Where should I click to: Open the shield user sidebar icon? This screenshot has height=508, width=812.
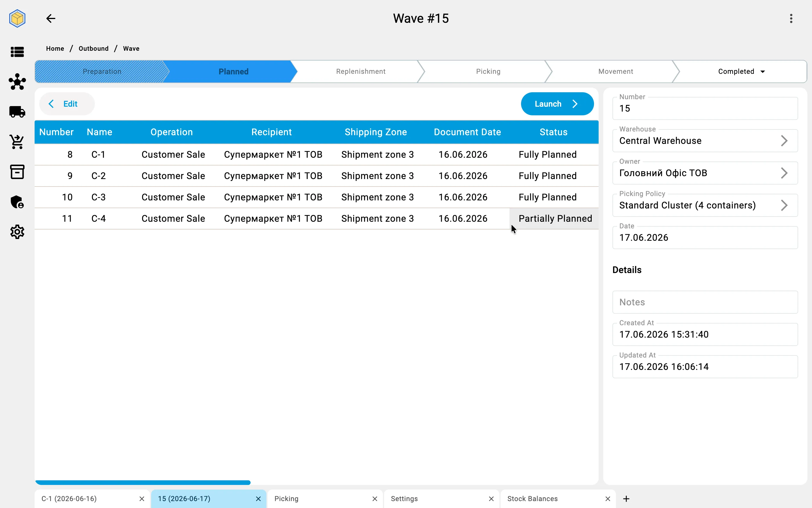(x=17, y=202)
